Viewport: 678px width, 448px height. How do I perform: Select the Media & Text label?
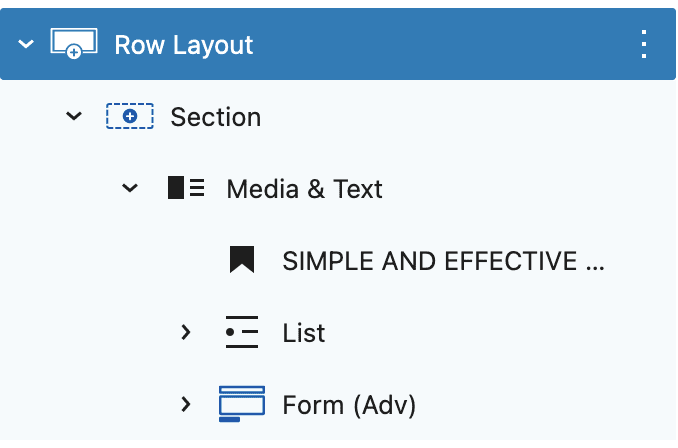click(304, 189)
